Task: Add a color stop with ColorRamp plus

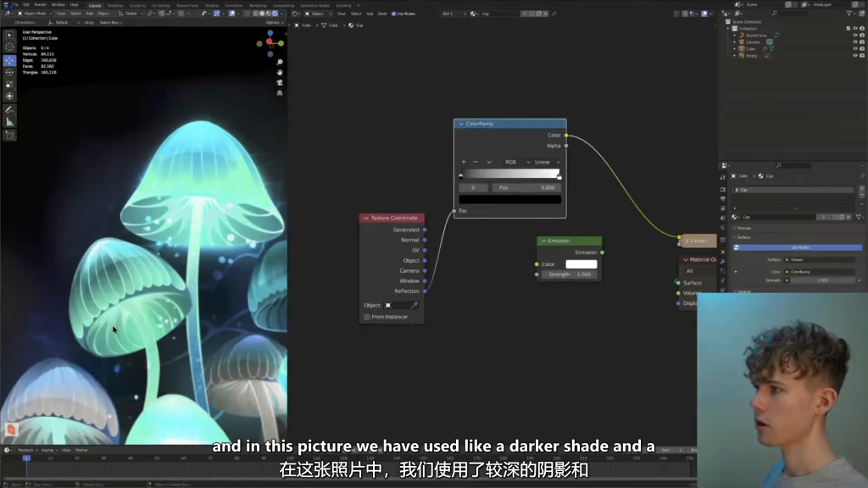Action: point(464,162)
